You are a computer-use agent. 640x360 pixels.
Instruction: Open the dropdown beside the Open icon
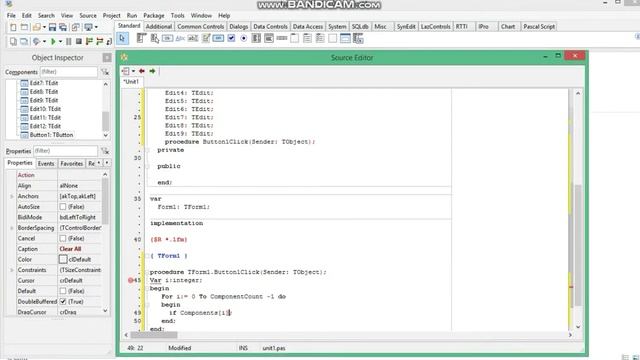tap(44, 27)
